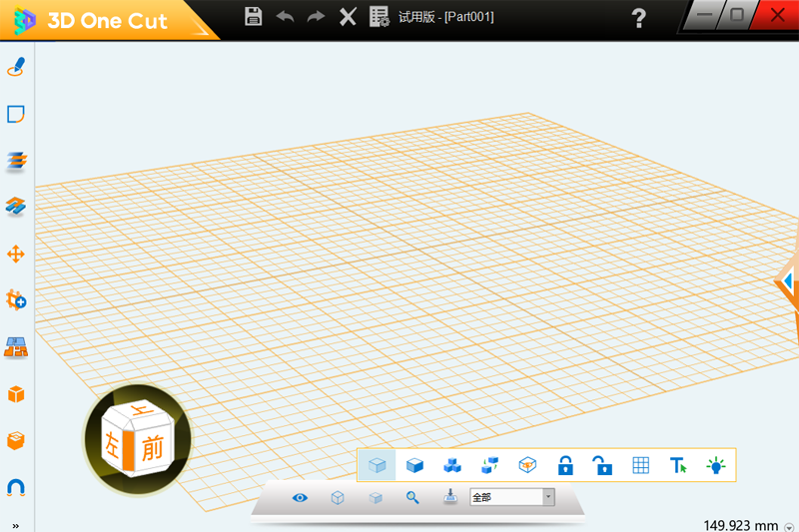Expand the right side panel arrow
This screenshot has width=799, height=532.
click(790, 282)
